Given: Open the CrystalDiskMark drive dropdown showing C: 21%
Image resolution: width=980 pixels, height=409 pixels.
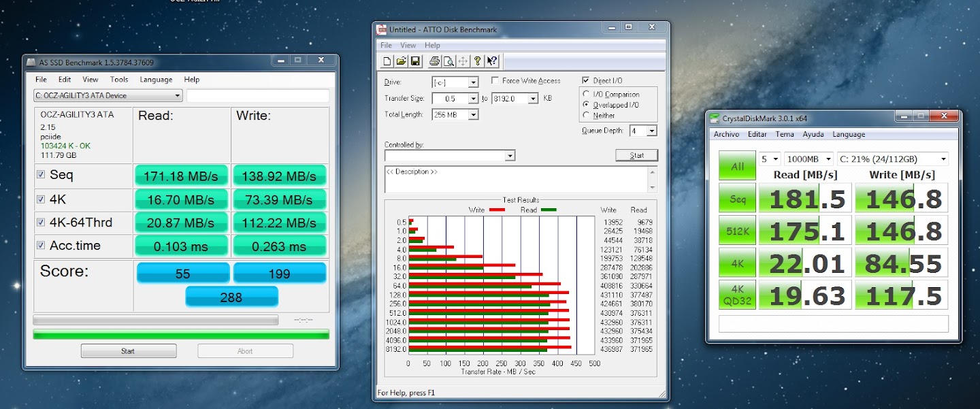Looking at the screenshot, I should pos(893,159).
